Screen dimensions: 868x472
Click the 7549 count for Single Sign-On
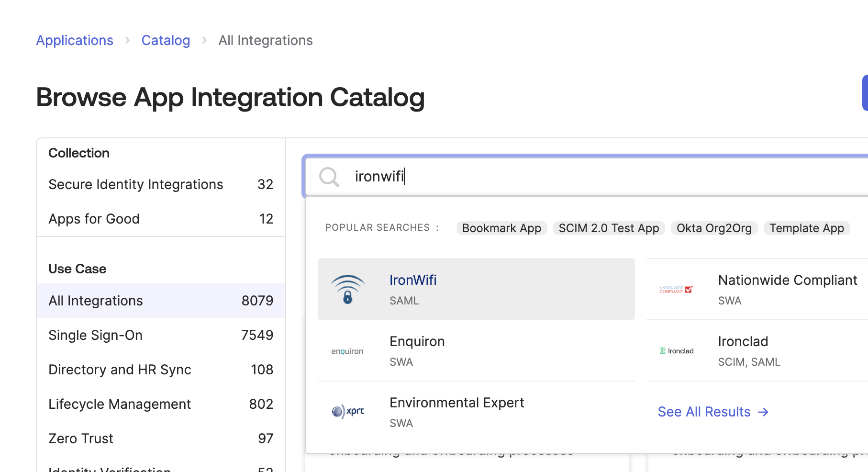(257, 335)
